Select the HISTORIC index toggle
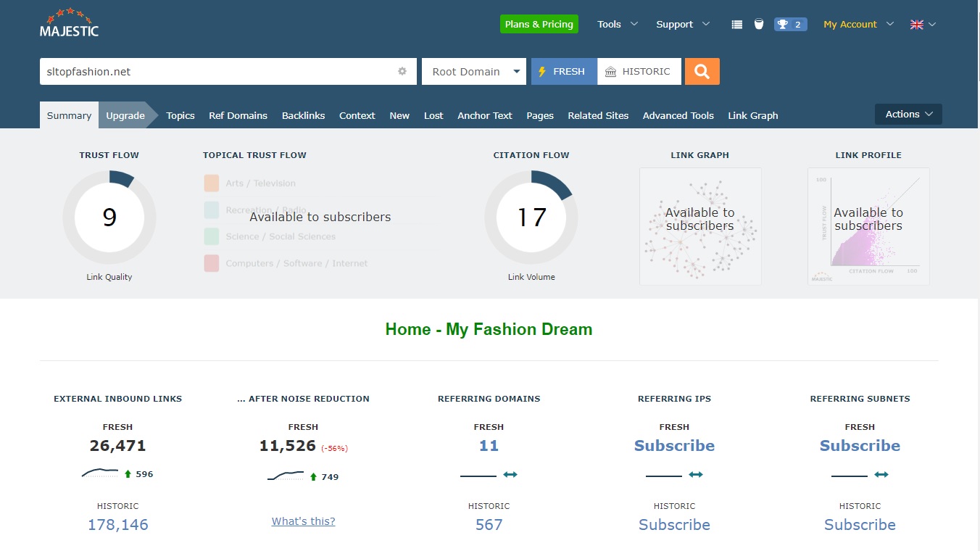Screen dimensions: 980x551 coord(639,71)
